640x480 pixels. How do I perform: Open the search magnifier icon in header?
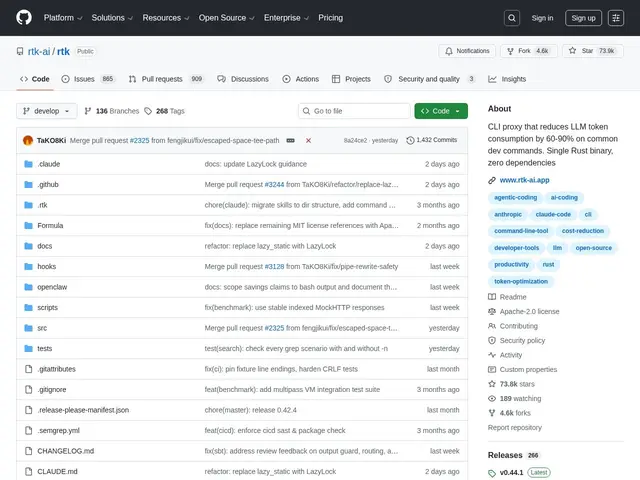511,18
